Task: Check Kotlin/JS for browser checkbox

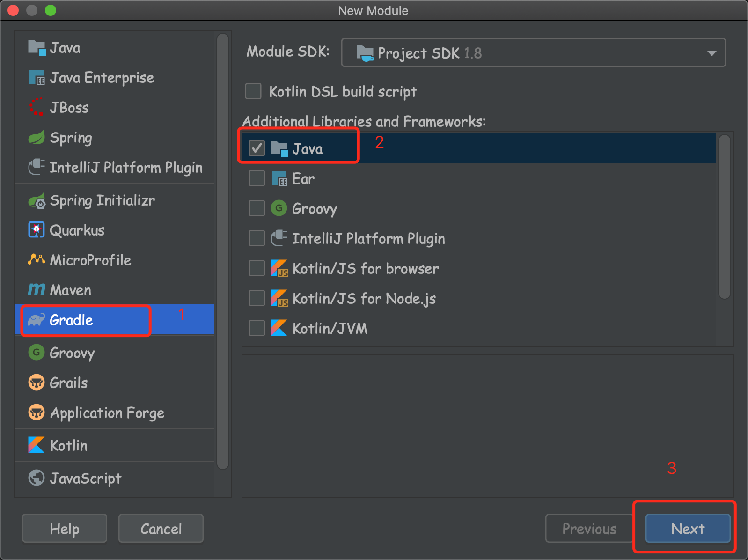Action: click(257, 268)
